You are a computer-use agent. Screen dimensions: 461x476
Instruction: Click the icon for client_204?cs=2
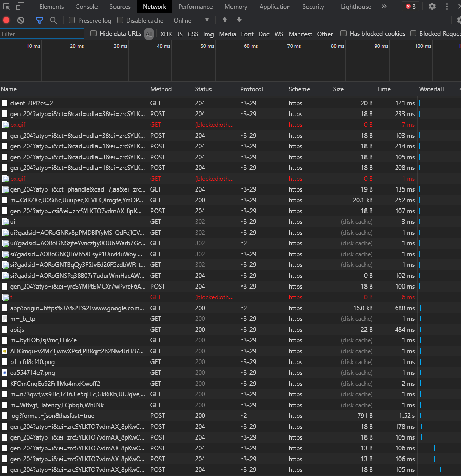click(5, 103)
